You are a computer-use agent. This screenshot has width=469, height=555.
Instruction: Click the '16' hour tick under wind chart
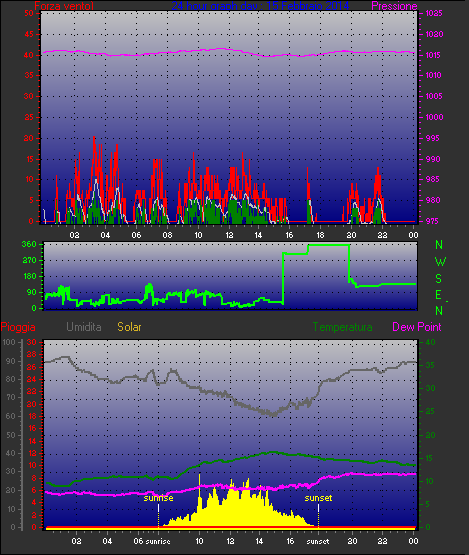coord(289,235)
